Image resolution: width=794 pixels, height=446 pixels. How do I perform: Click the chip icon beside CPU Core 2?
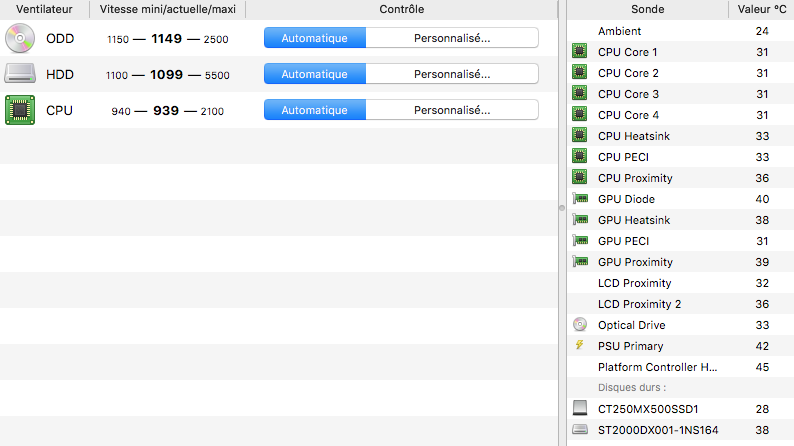point(580,72)
